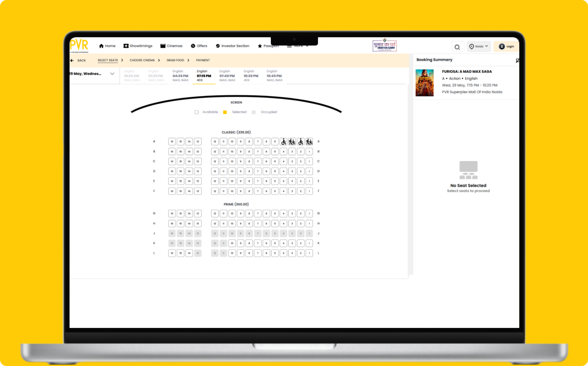Select seat F10 in Classic
Screen dimensions: 588x366
pos(232,191)
